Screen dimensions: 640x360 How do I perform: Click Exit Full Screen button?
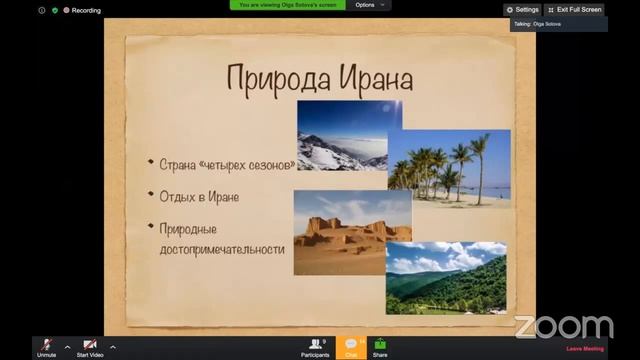[574, 10]
